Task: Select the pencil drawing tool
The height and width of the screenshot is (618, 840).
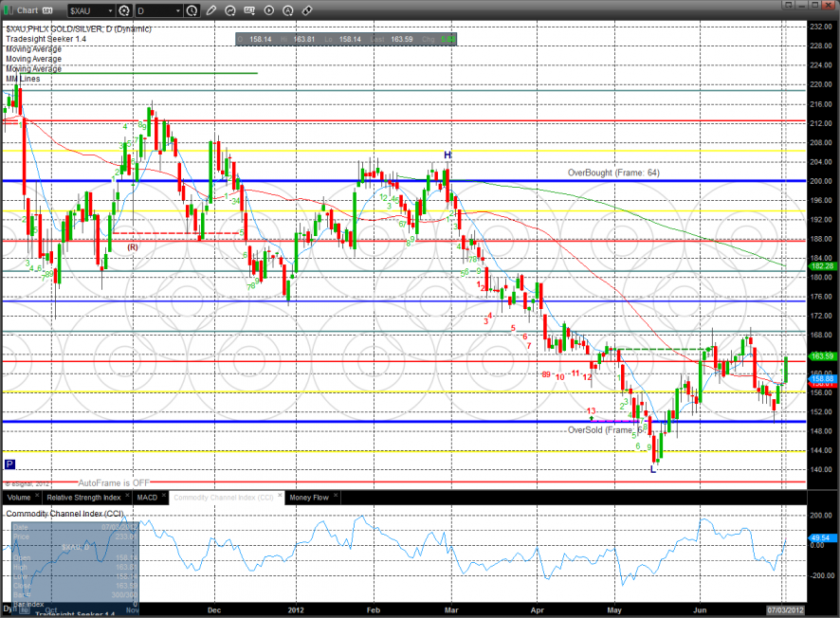Action: tap(211, 10)
